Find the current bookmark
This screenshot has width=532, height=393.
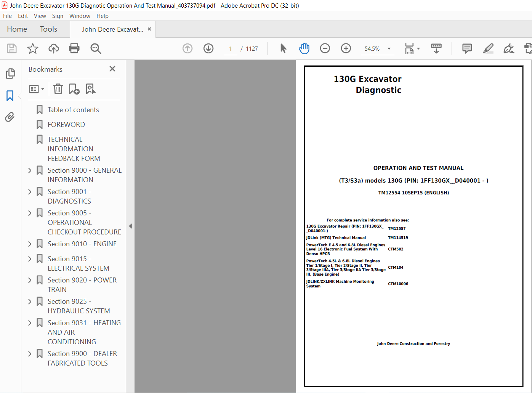tap(90, 89)
